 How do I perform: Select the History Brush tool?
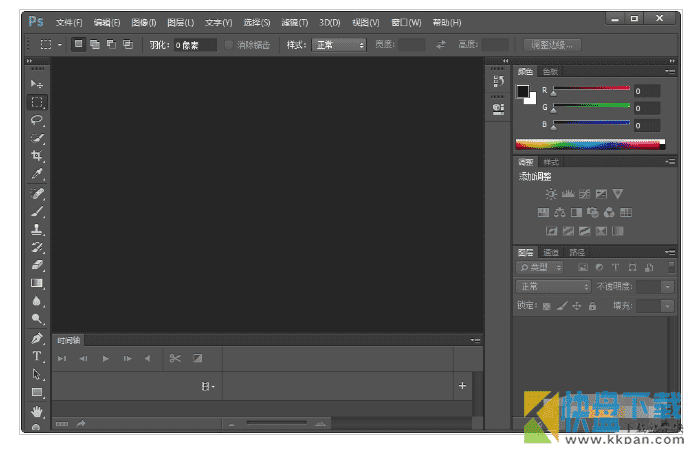click(x=37, y=247)
